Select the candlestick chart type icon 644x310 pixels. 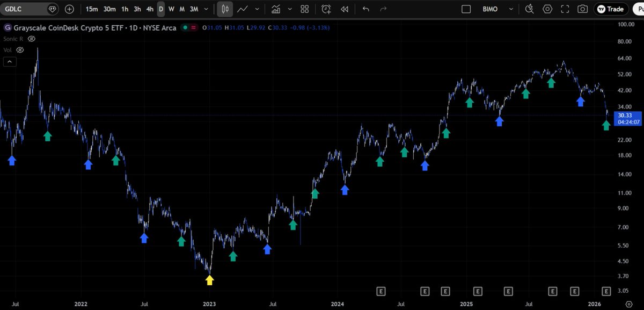225,9
